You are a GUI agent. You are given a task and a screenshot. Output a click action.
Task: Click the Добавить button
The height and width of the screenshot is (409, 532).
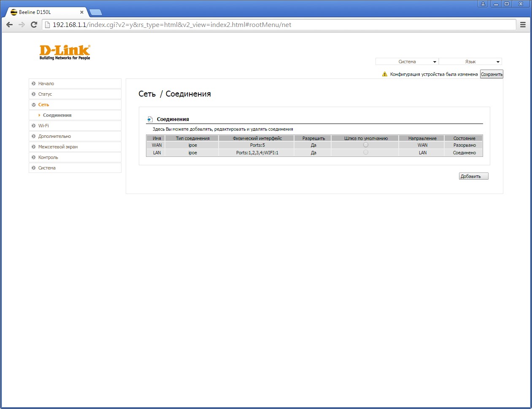click(x=473, y=176)
